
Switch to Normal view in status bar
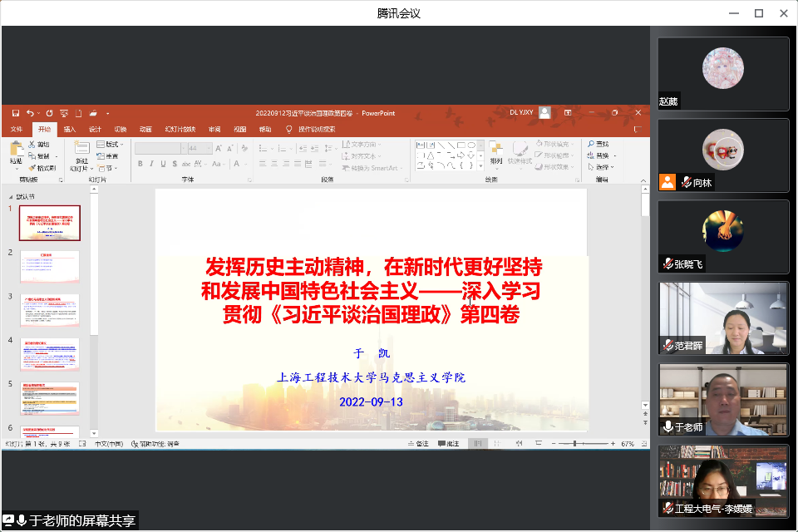point(477,444)
